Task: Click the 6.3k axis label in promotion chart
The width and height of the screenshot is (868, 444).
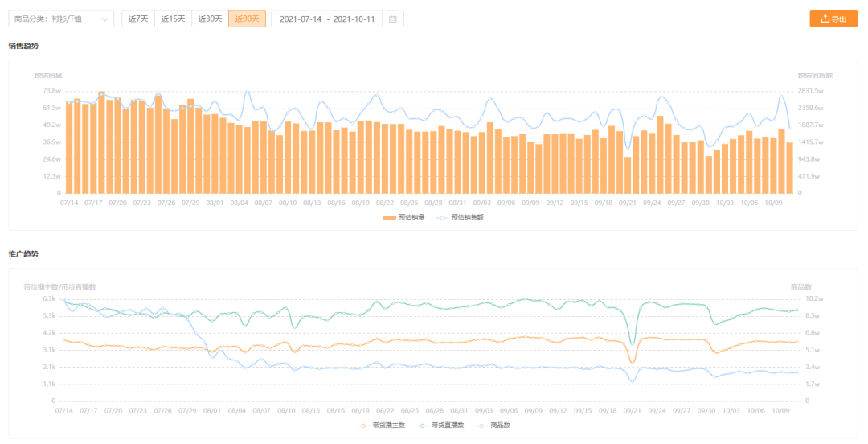Action: (49, 298)
